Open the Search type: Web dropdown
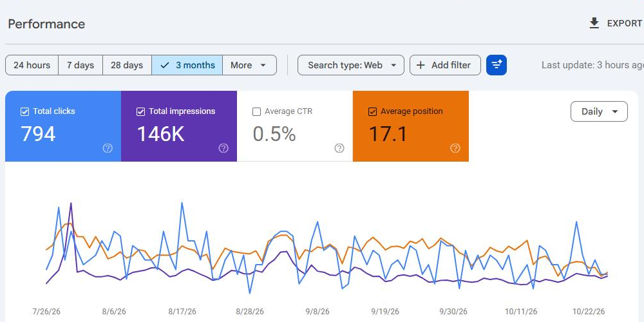Screen dimensions: 644x322 (351, 65)
